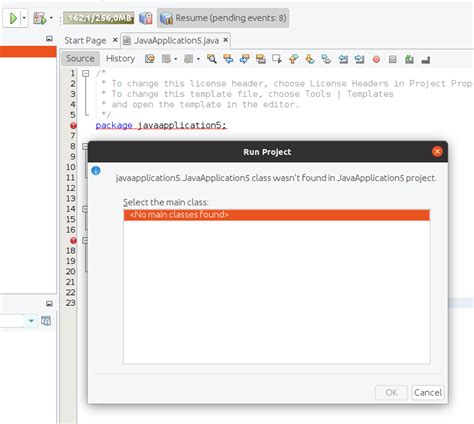Collapse the code fold at line 14
The height and width of the screenshot is (424, 474).
[x=85, y=209]
